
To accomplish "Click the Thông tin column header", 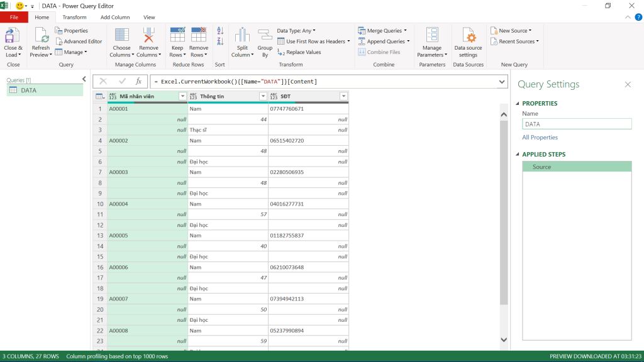I will pos(228,96).
